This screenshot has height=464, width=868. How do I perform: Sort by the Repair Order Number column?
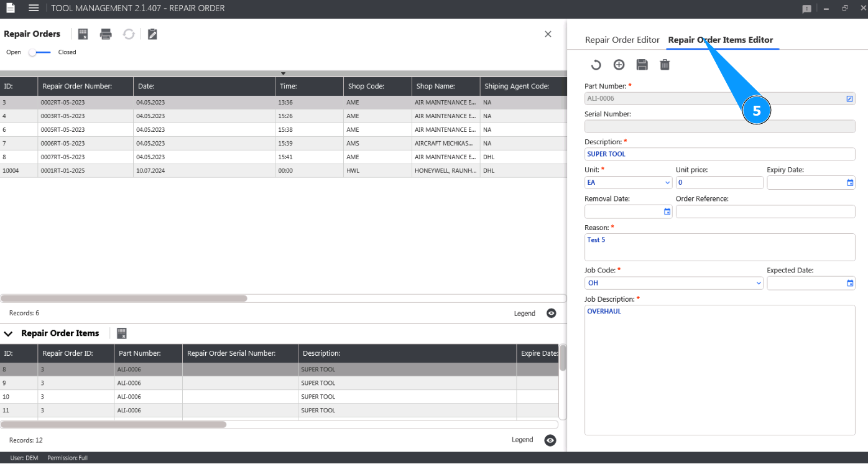[86, 86]
